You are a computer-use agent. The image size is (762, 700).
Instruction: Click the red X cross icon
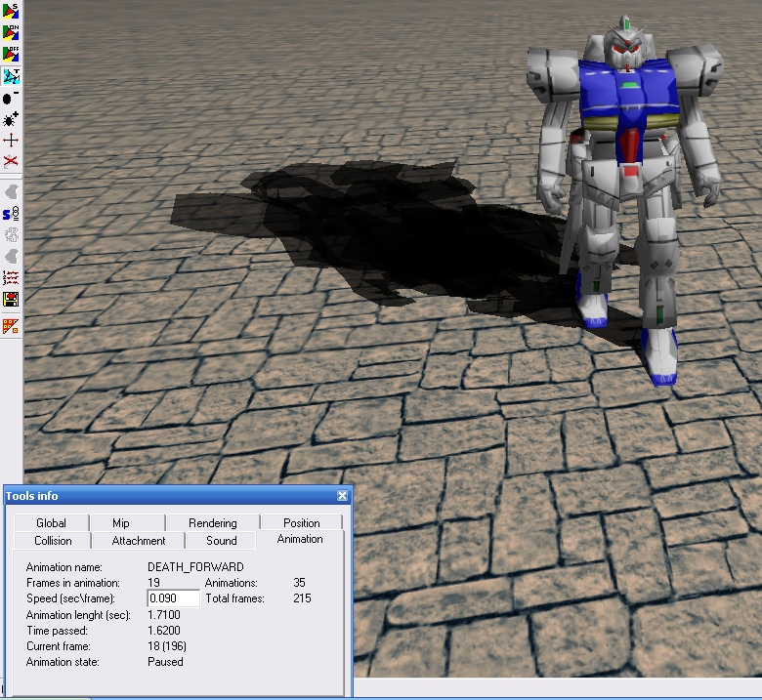(11, 161)
